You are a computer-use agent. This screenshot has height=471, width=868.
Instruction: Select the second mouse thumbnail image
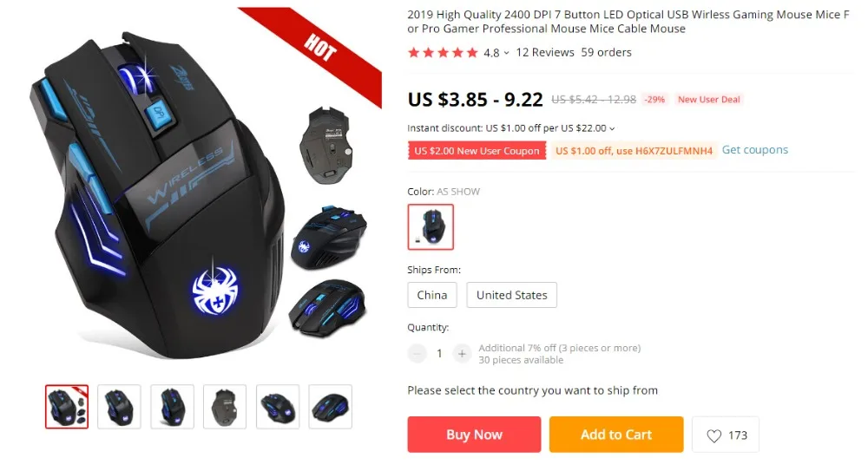pos(119,407)
